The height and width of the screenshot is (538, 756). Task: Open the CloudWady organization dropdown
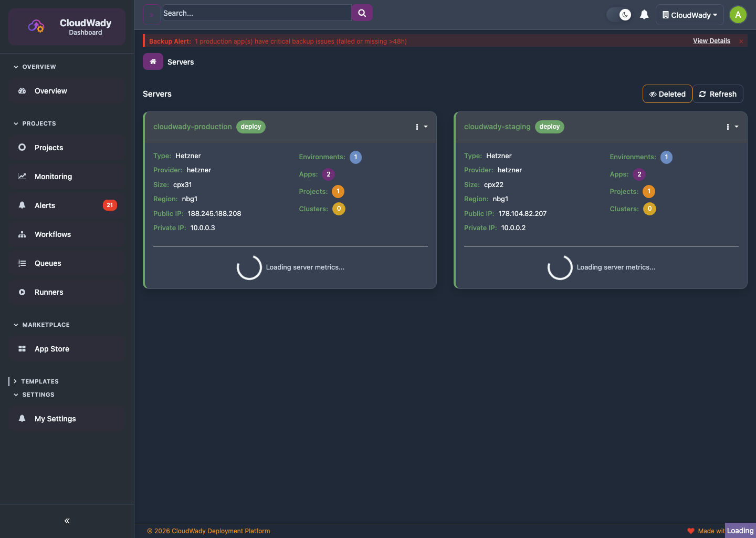coord(689,15)
